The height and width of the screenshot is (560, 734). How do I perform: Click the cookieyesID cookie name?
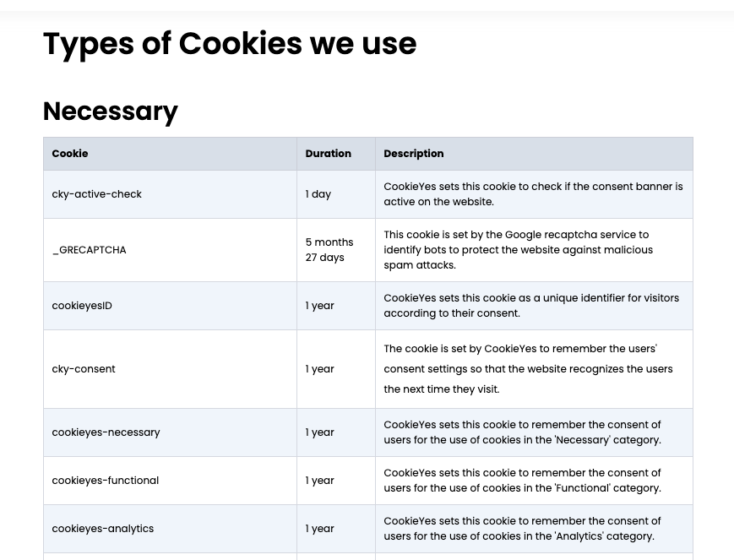click(x=82, y=306)
